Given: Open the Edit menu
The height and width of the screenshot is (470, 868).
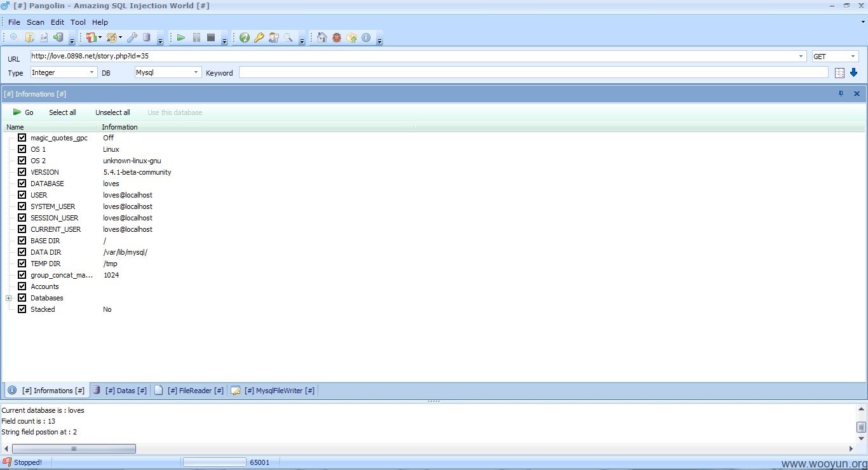Looking at the screenshot, I should click(58, 22).
